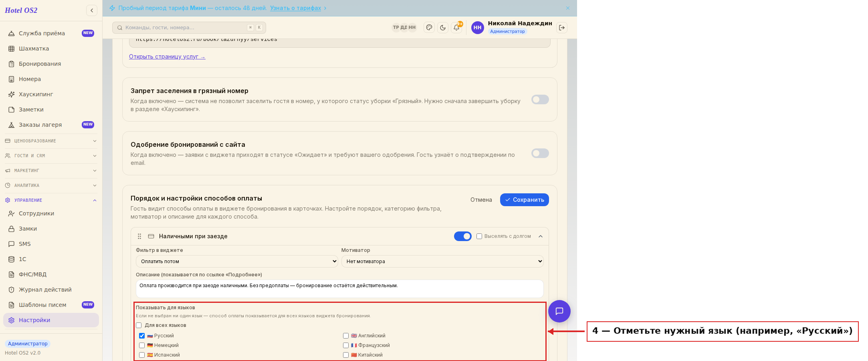The width and height of the screenshot is (868, 361).
Task: Grab the drag handle for Наличными при заезде
Action: (x=139, y=236)
